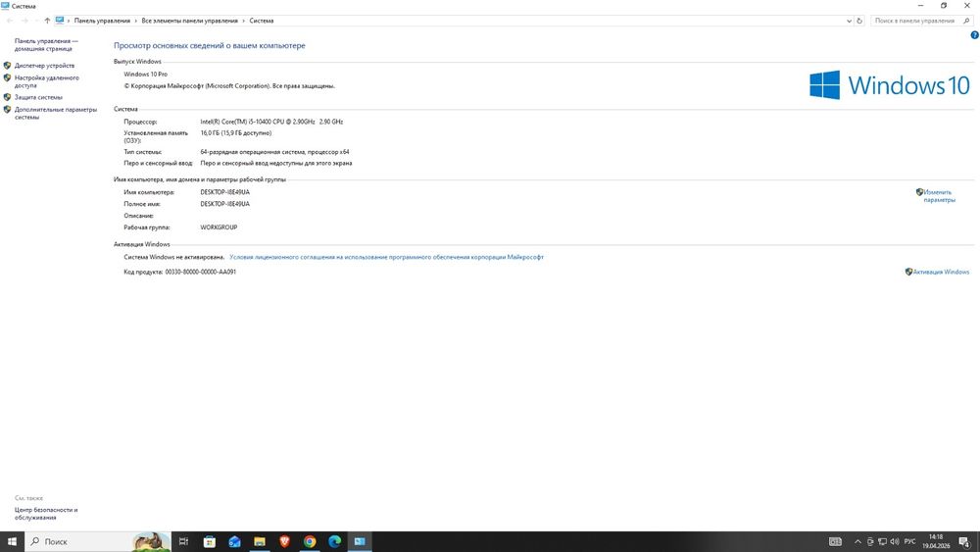Viewport: 980px width, 552px height.
Task: Open recent locations dropdown next to Forward arrow
Action: (x=35, y=21)
